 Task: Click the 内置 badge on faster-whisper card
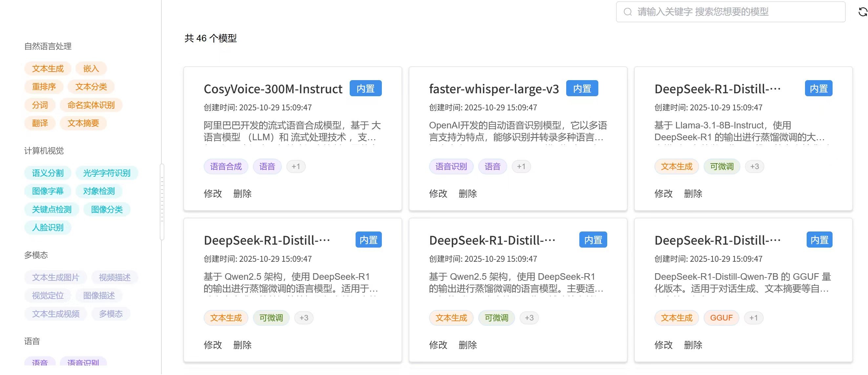(x=582, y=88)
